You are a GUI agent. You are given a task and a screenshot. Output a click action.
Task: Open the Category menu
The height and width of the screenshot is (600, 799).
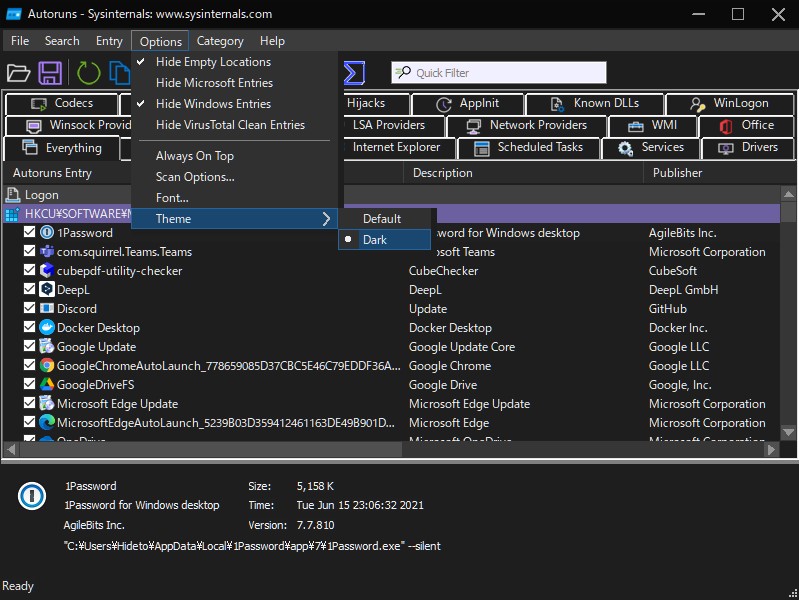tap(220, 41)
